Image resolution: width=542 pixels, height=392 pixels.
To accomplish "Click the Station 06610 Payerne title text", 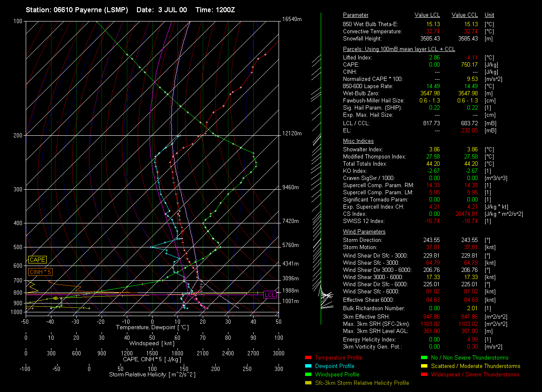I will [x=77, y=10].
